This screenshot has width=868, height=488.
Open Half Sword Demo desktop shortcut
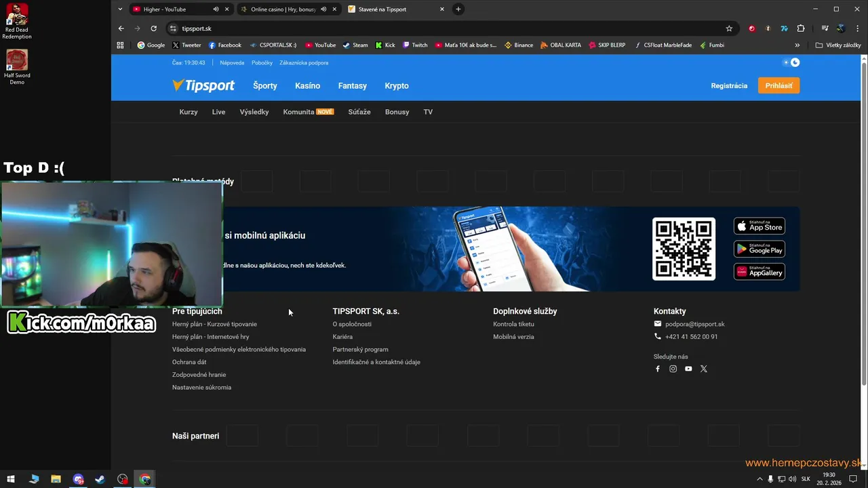click(x=17, y=66)
